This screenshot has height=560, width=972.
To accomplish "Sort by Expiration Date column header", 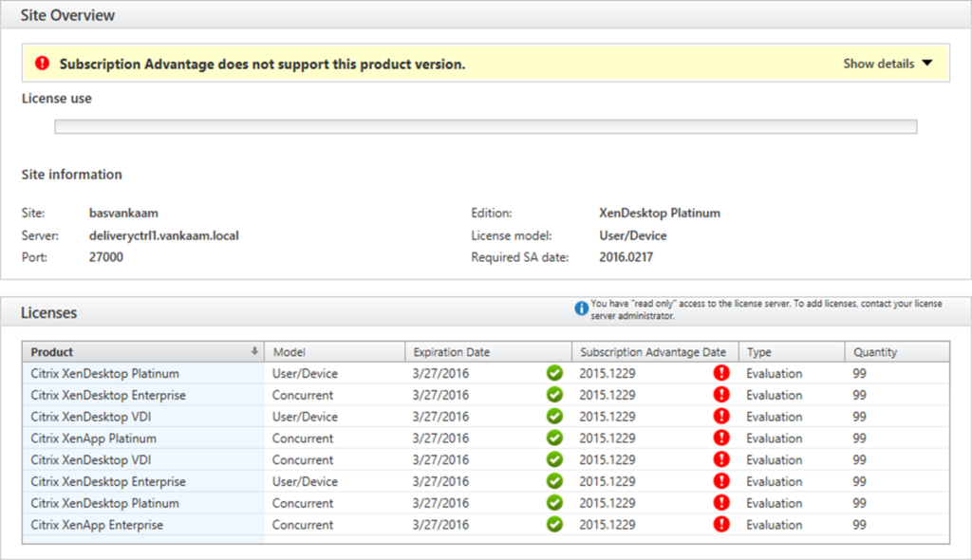I will click(489, 351).
